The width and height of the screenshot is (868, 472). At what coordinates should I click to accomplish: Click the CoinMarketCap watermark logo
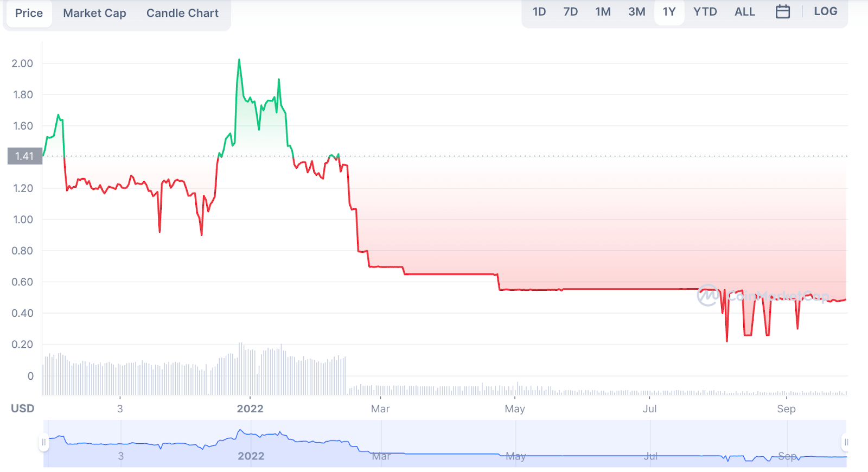[762, 296]
